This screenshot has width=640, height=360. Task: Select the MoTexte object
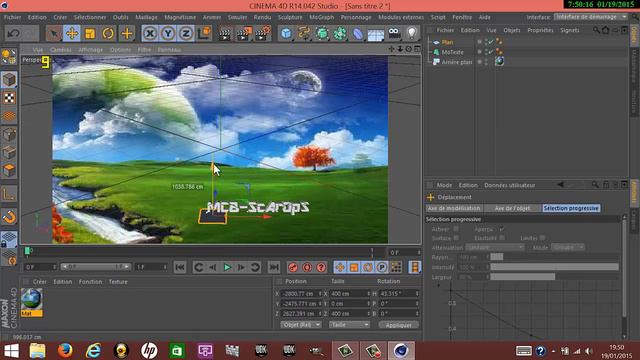pos(452,52)
